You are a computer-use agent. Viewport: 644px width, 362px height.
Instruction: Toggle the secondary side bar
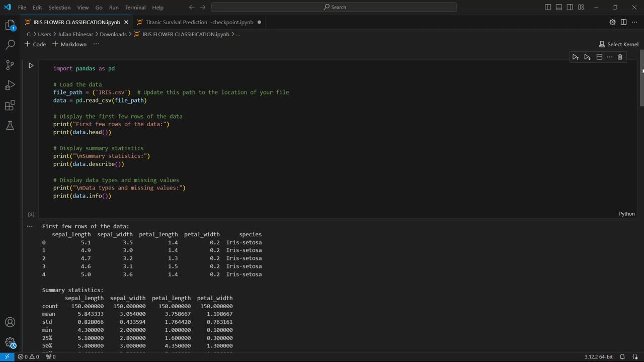pos(570,7)
